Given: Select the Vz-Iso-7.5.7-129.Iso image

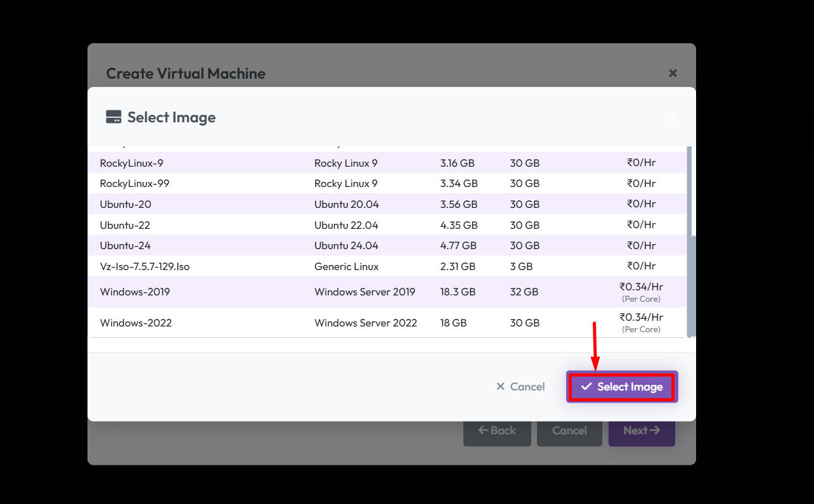Looking at the screenshot, I should pyautogui.click(x=145, y=266).
